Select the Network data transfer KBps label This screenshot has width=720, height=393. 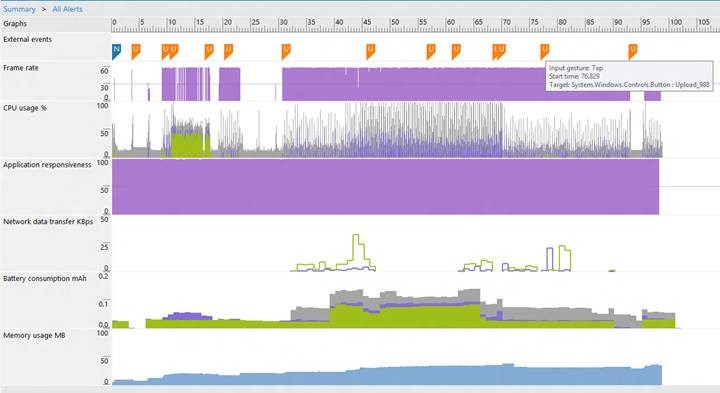(x=48, y=222)
